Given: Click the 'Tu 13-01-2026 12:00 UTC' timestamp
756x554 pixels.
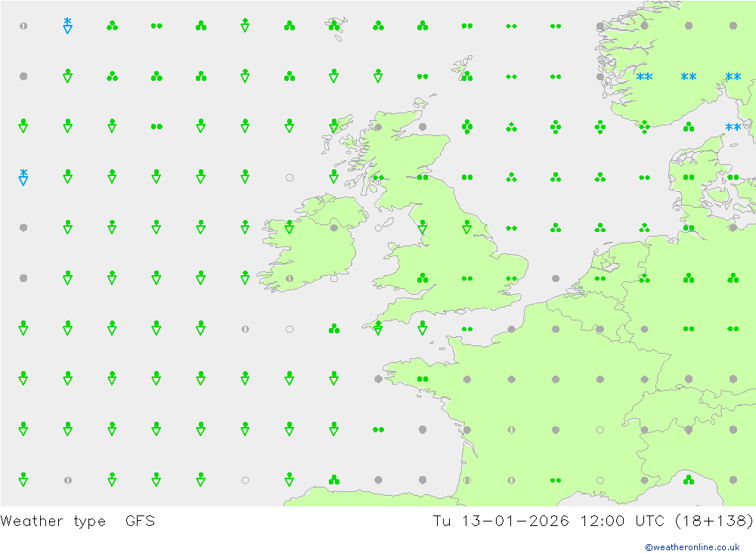Looking at the screenshot, I should click(548, 521).
